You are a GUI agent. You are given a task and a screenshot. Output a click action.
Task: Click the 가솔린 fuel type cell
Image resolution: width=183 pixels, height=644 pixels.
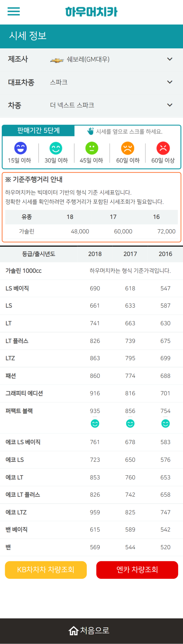[27, 231]
